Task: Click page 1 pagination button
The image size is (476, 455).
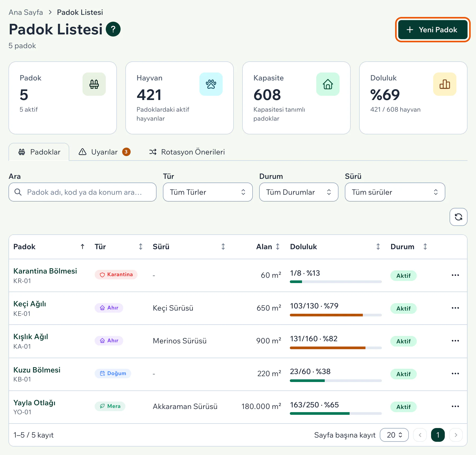Action: coord(438,435)
